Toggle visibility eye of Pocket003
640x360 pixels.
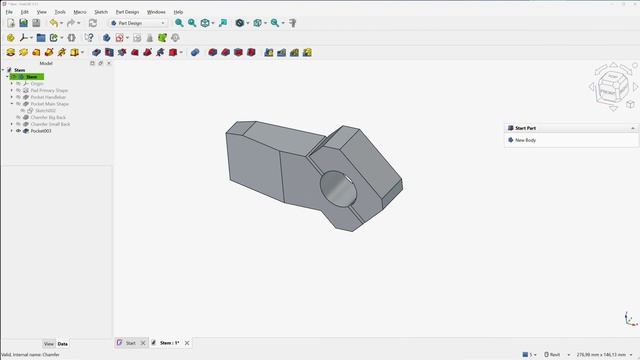pyautogui.click(x=18, y=131)
